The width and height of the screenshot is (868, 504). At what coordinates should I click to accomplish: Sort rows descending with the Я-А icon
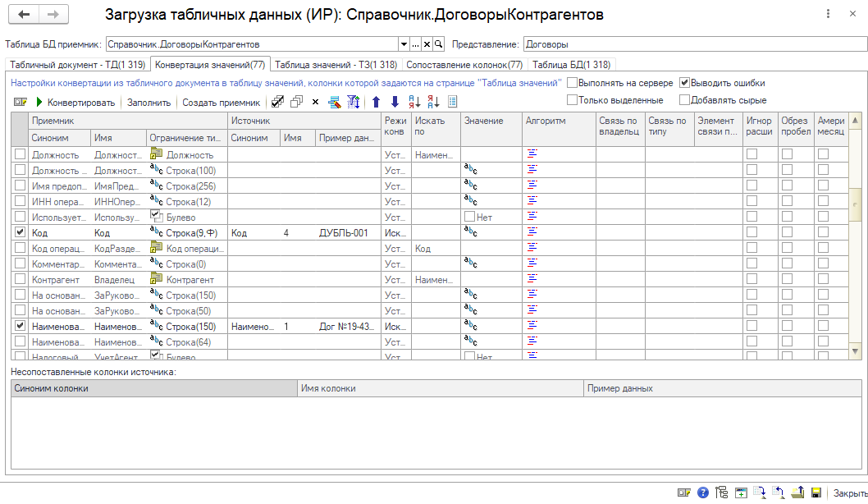[433, 103]
